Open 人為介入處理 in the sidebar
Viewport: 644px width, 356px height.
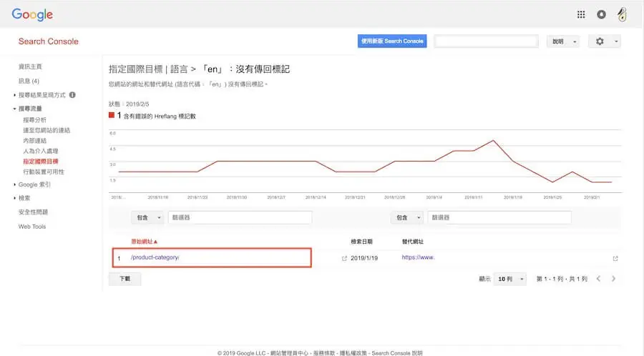coord(40,151)
